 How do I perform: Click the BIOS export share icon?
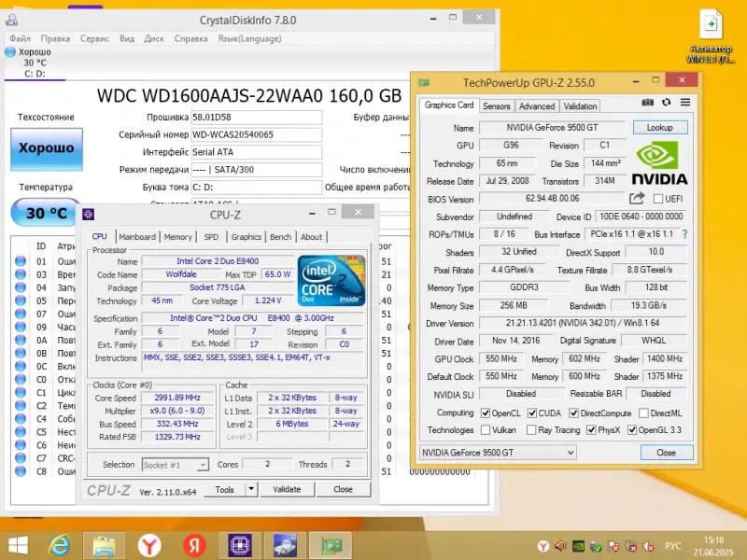[x=637, y=198]
